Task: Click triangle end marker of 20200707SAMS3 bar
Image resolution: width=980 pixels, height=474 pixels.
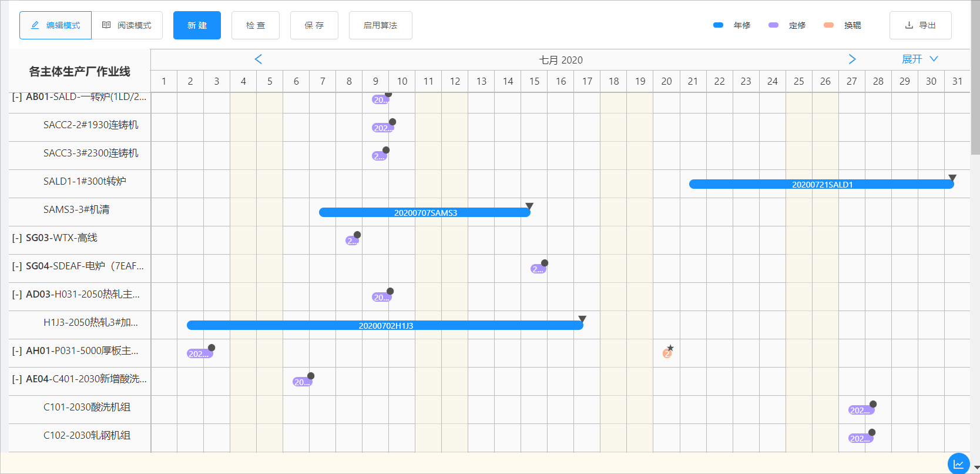Action: pos(529,206)
